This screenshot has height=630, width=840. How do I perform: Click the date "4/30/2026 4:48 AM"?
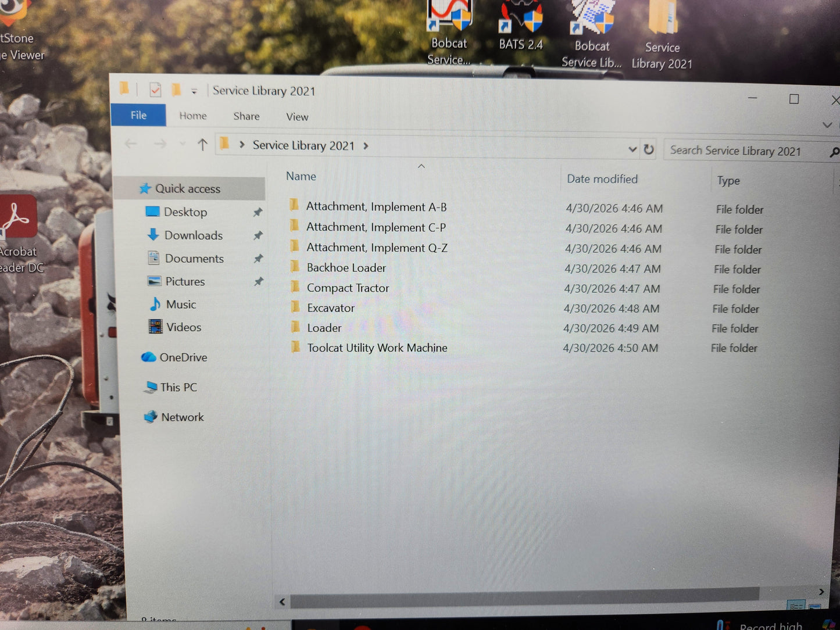point(612,309)
